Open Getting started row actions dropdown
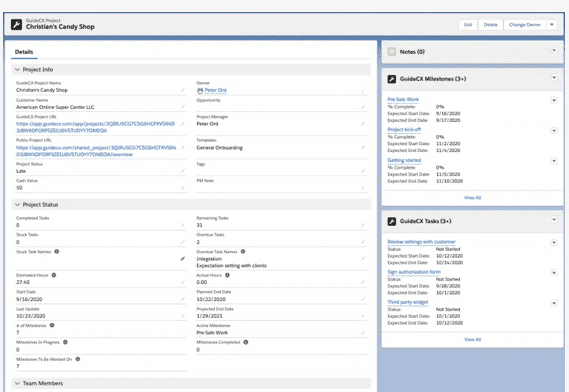The width and height of the screenshot is (569, 392). tap(554, 161)
